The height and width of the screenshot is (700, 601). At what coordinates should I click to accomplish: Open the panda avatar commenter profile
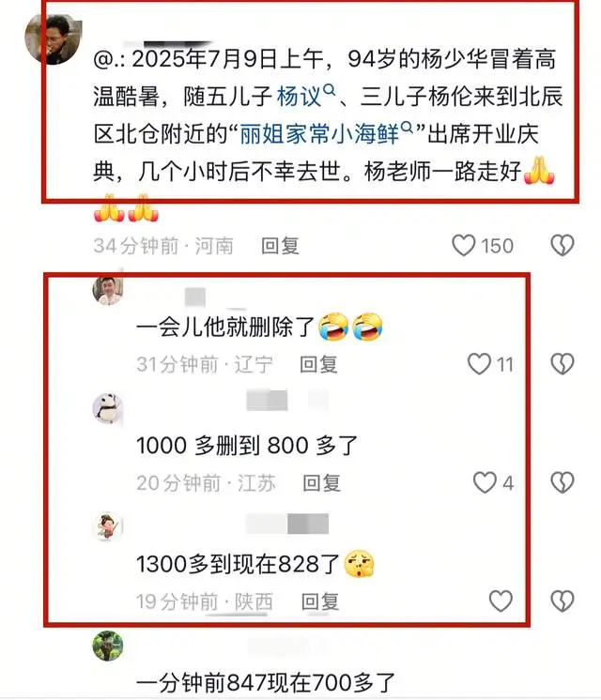coord(107,408)
